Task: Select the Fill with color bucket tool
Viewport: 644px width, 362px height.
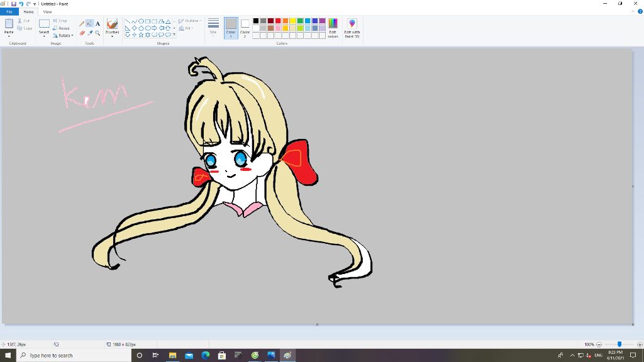Action: (89, 24)
